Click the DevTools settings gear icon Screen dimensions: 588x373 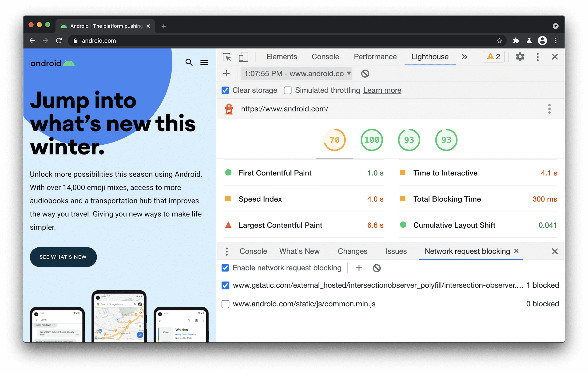click(520, 57)
